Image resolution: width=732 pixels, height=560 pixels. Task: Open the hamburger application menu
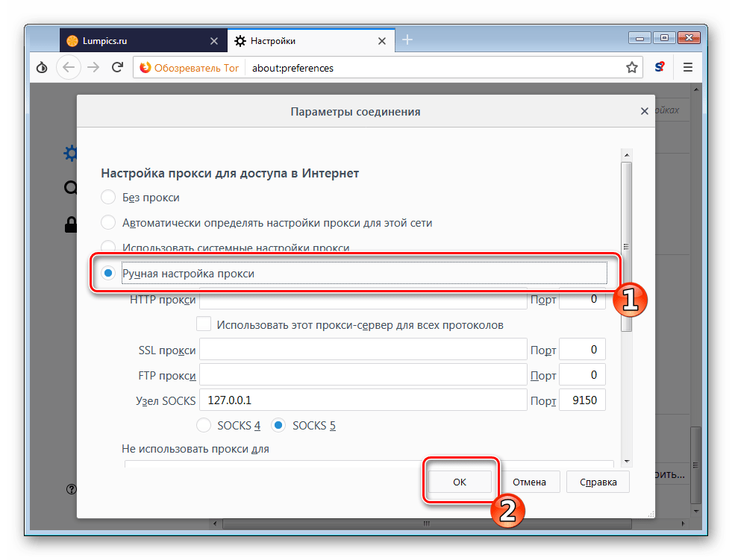[688, 68]
